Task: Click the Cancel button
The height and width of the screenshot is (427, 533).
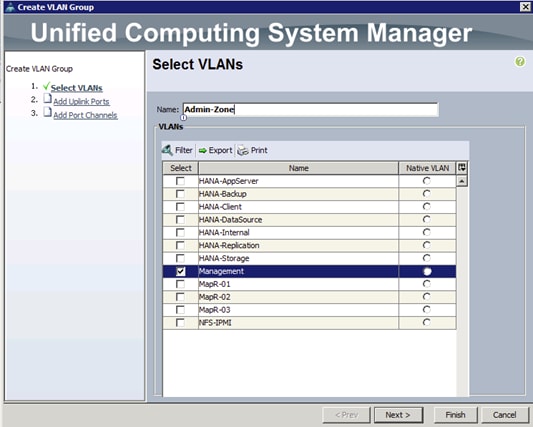Action: point(504,415)
